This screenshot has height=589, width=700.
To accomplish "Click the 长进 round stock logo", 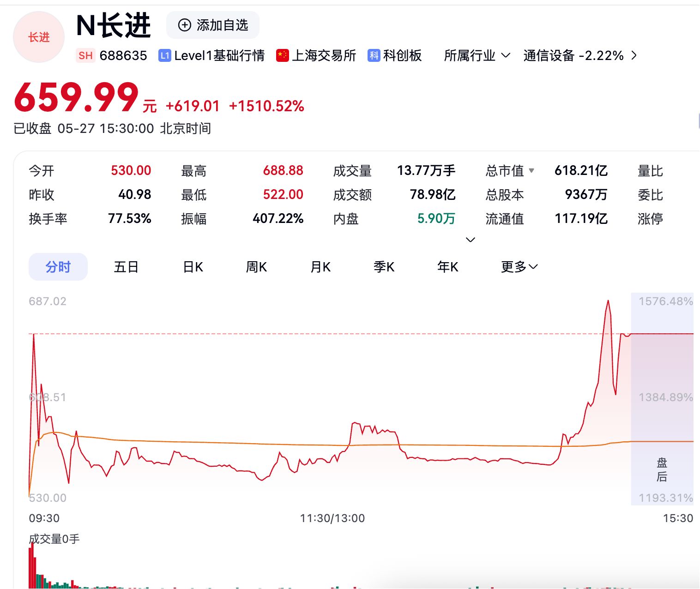I will pyautogui.click(x=39, y=37).
